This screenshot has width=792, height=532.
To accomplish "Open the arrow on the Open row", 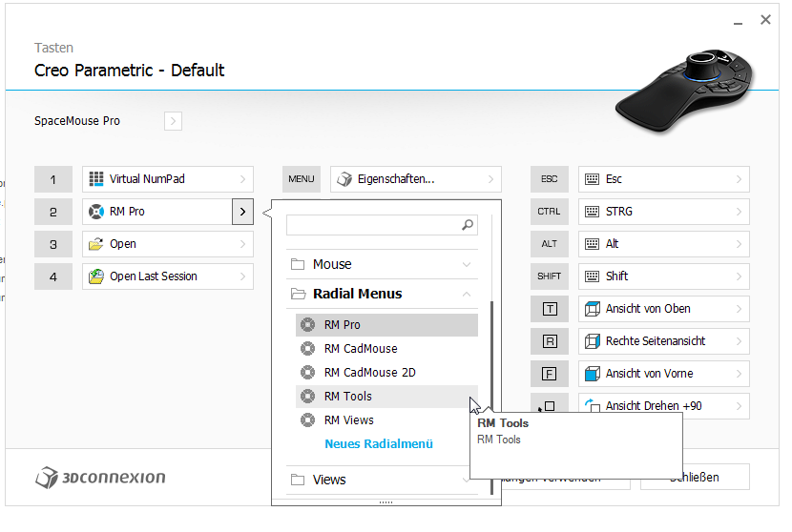I will coord(243,244).
